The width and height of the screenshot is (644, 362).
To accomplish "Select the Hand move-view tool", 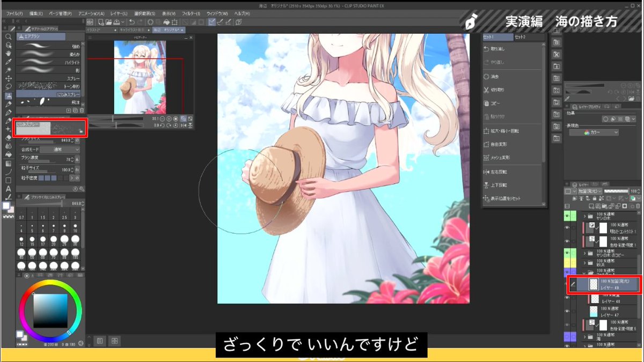I will [9, 54].
